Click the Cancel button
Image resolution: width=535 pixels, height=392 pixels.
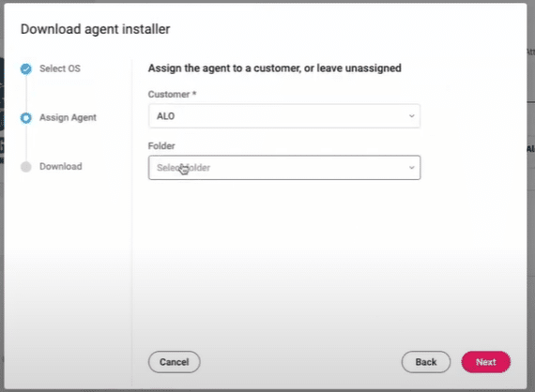click(175, 362)
